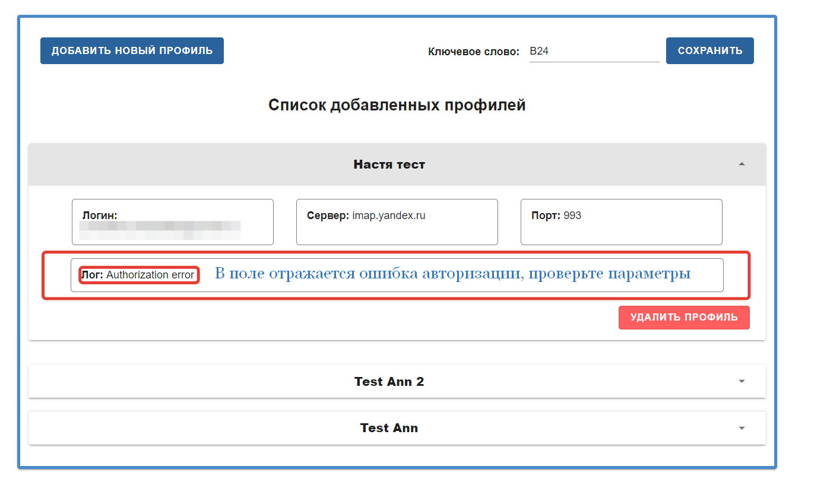827x504 pixels.
Task: Click the Лог label in log box
Action: coord(93,275)
